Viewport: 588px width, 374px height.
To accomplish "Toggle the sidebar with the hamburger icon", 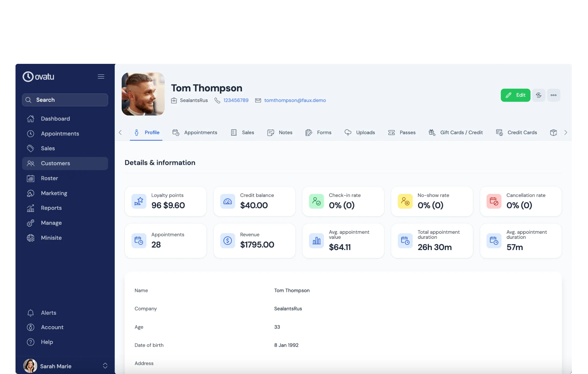I will pos(101,76).
